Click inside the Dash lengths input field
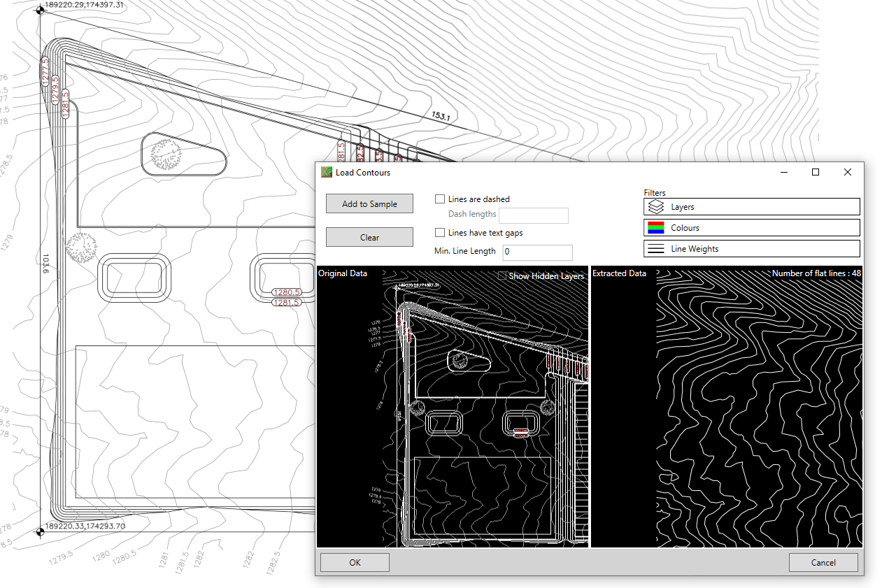This screenshot has height=588, width=889. coord(534,215)
